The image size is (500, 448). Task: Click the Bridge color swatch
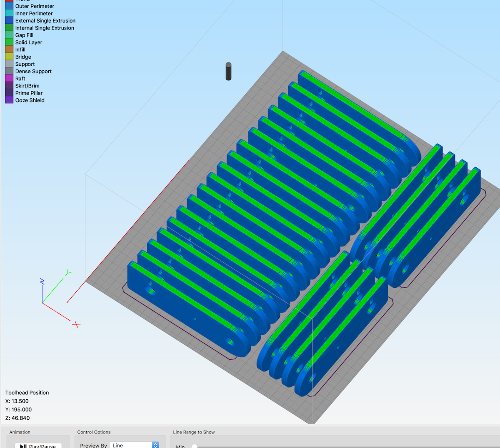pos(9,57)
